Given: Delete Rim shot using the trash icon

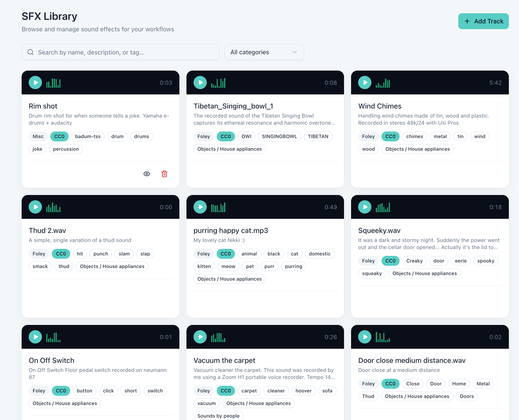Looking at the screenshot, I should point(164,174).
